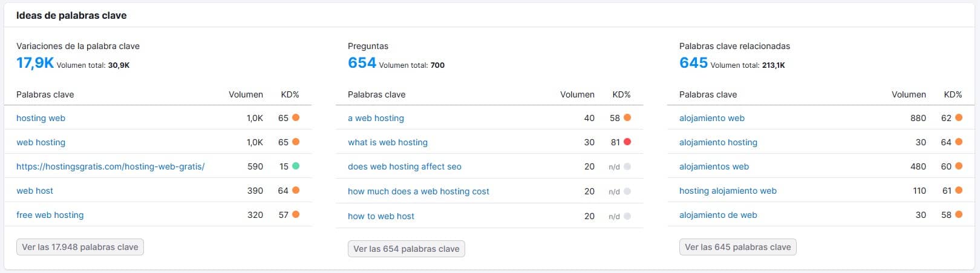The height and width of the screenshot is (273, 980).
Task: Open 'does web hosting affect seo' question
Action: tap(405, 166)
